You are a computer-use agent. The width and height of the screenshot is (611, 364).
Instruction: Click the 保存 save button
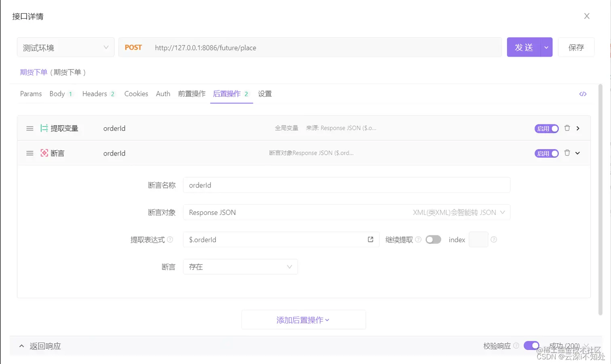(576, 47)
